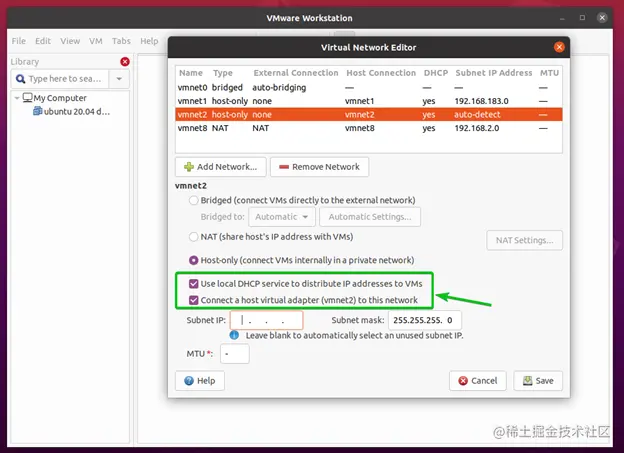Open the Help menu in menu bar
Viewport: 624px width, 453px height.
coord(149,41)
